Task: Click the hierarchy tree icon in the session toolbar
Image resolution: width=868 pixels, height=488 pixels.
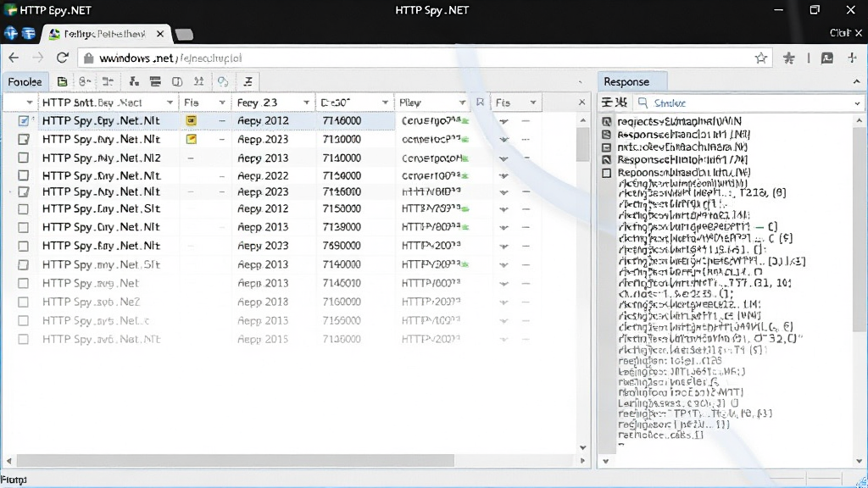Action: point(134,82)
